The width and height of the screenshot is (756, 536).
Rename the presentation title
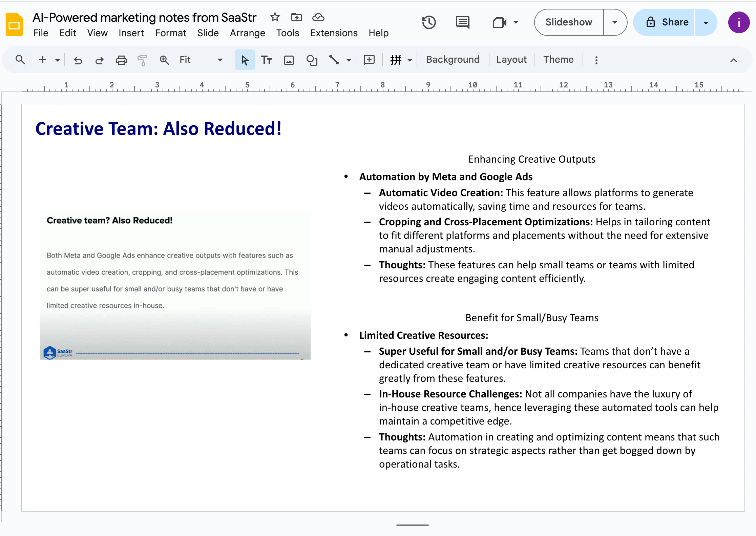click(x=144, y=17)
